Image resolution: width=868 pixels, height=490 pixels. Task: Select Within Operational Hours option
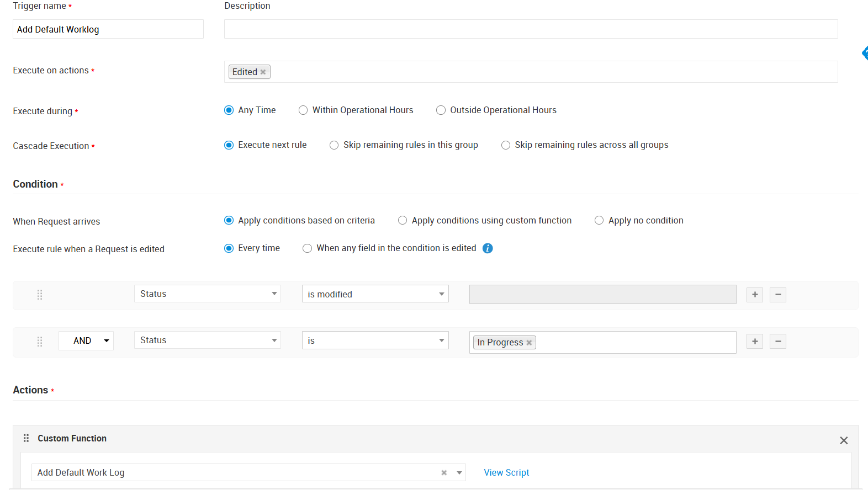tap(303, 110)
